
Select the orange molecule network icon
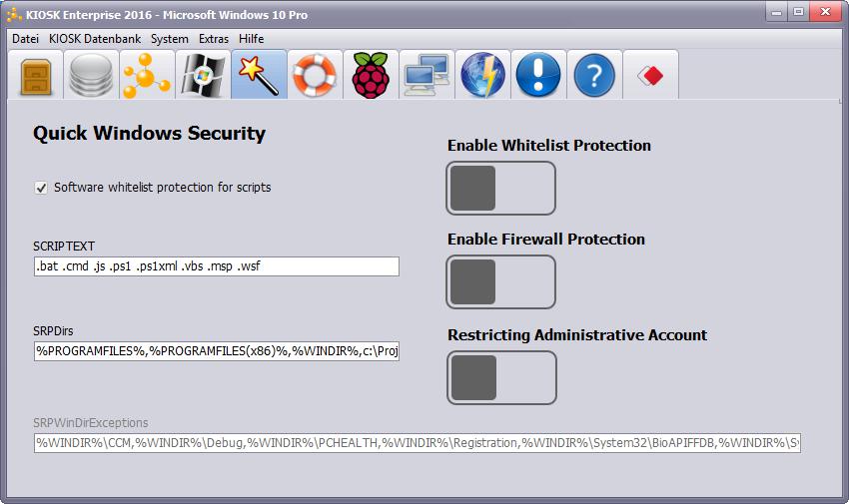click(147, 75)
